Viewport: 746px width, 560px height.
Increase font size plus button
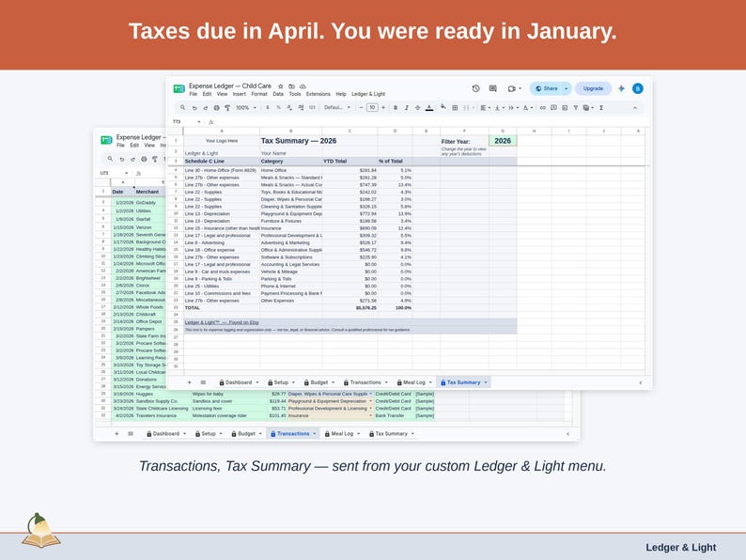tap(383, 107)
